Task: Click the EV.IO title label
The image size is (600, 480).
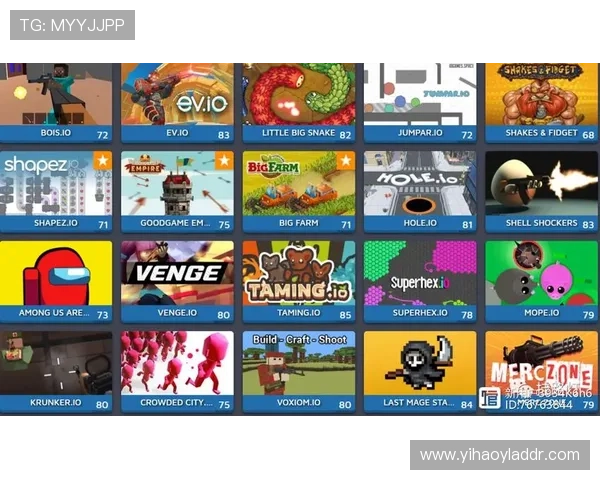Action: click(177, 133)
